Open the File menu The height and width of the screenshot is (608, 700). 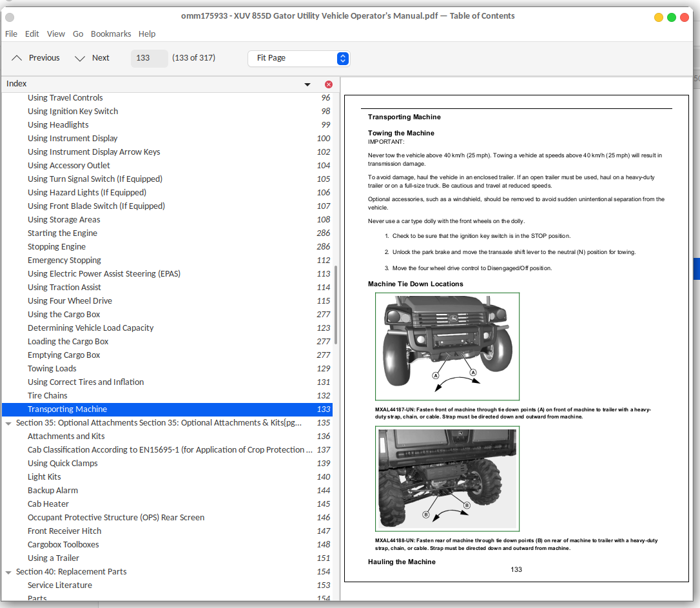point(11,34)
